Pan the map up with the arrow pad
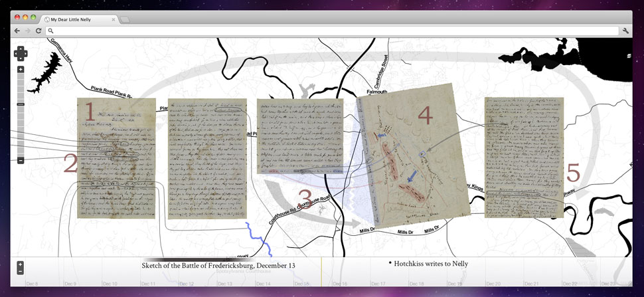 click(21, 49)
